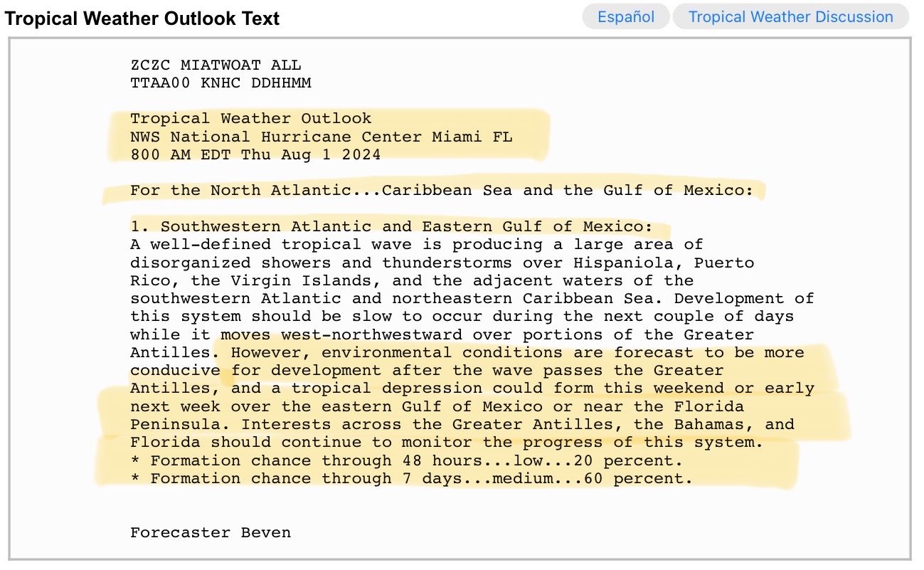Open the Tropical Weather Discussion link
The image size is (924, 570).
click(x=790, y=17)
